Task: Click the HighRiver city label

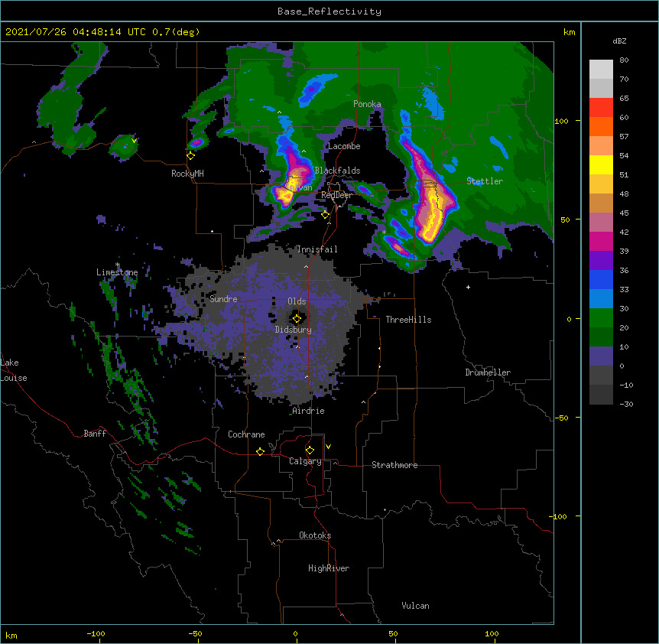Action: point(329,568)
